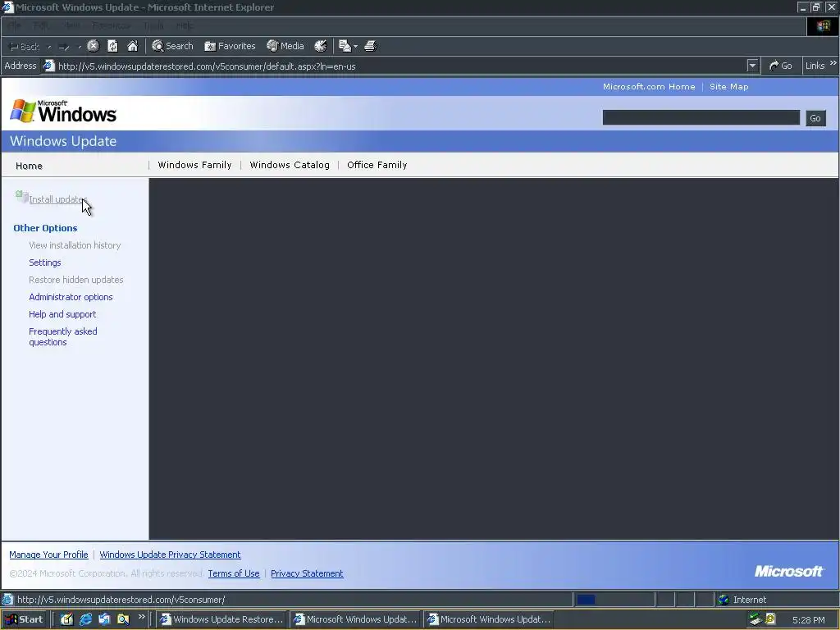Click the Internet zone globe icon
Image resolution: width=840 pixels, height=630 pixels.
click(x=724, y=600)
